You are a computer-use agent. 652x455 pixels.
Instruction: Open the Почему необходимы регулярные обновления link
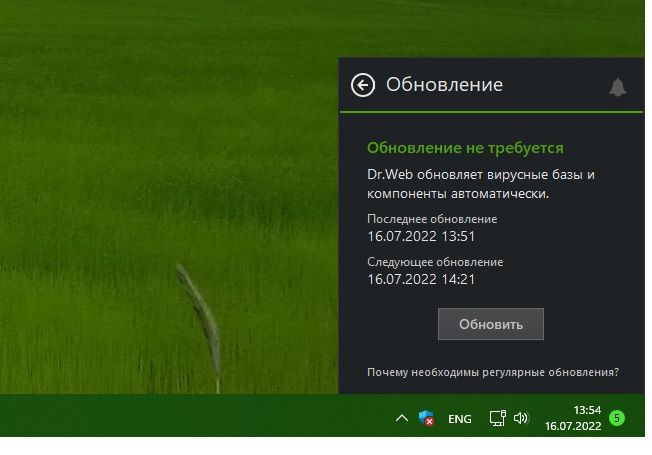[x=493, y=372]
